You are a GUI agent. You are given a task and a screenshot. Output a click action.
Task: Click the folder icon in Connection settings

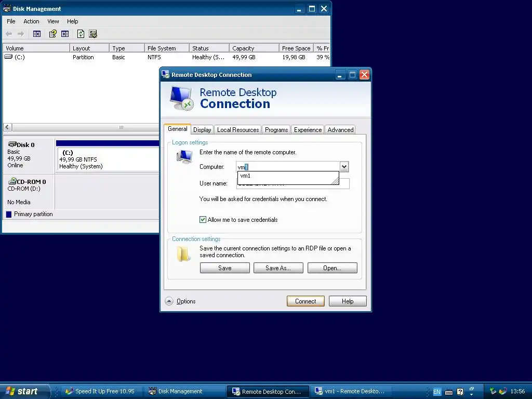pyautogui.click(x=183, y=254)
